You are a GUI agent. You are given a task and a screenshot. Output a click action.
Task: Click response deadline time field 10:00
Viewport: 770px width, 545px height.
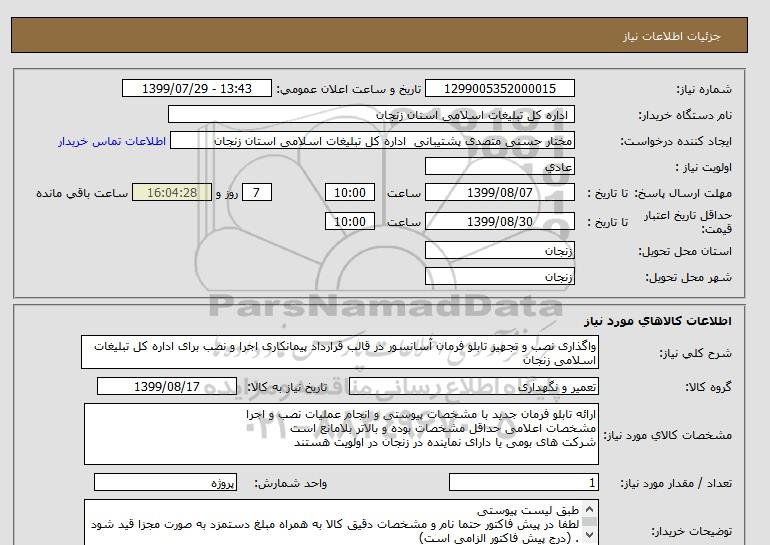pos(350,192)
